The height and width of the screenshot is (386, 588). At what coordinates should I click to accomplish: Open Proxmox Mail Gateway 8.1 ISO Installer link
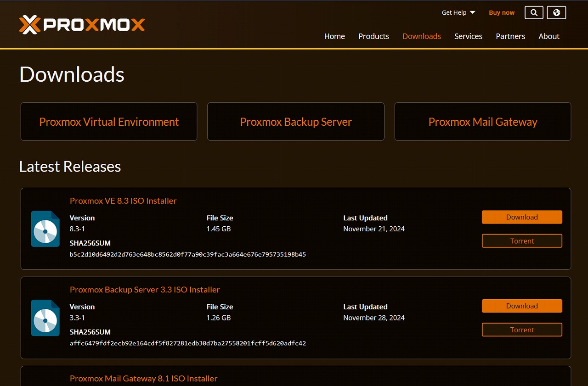pos(143,379)
